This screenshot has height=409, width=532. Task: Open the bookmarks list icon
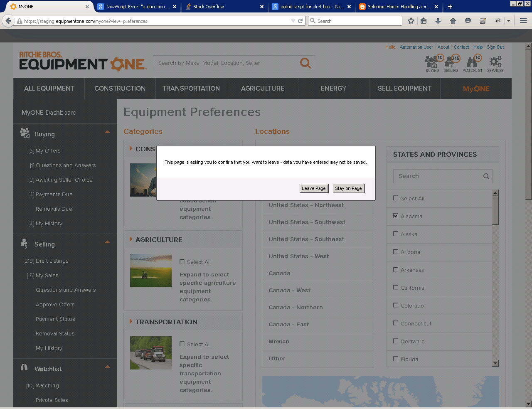point(424,21)
